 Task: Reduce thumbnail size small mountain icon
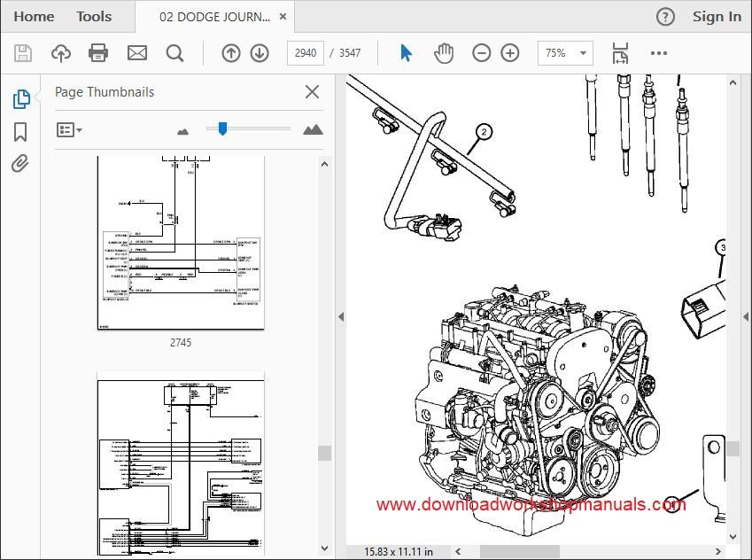point(182,131)
